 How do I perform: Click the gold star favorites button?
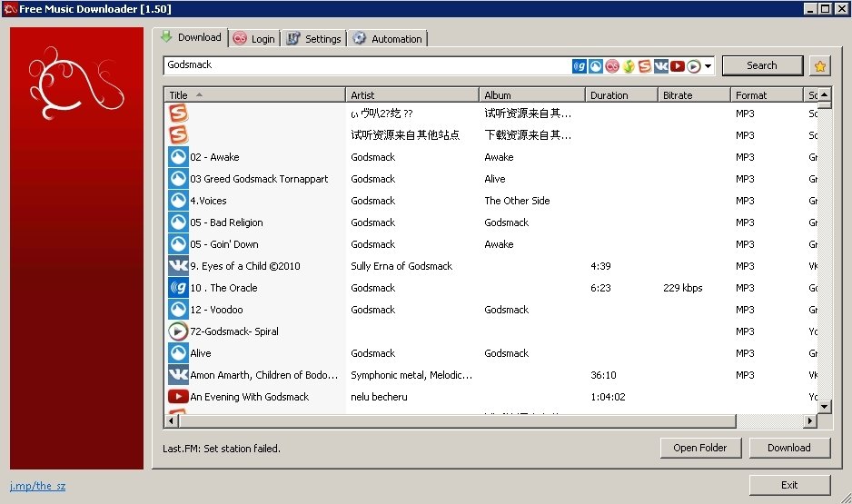point(820,66)
